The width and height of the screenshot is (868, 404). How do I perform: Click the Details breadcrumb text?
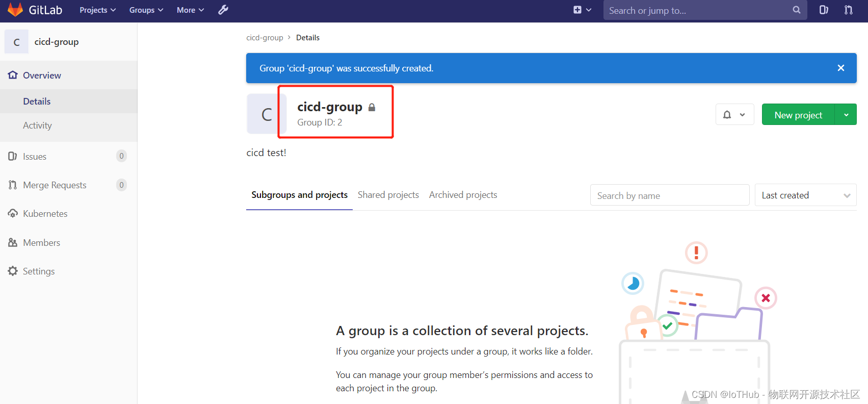tap(308, 38)
